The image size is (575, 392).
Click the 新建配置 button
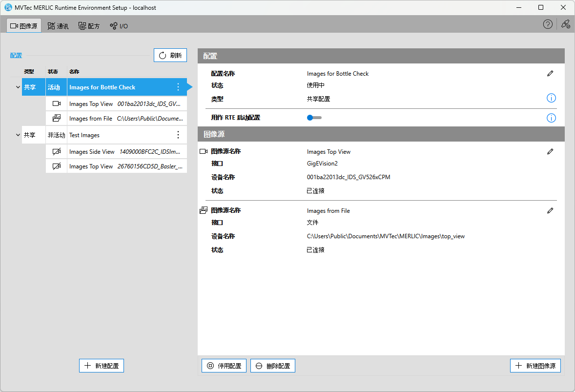102,366
